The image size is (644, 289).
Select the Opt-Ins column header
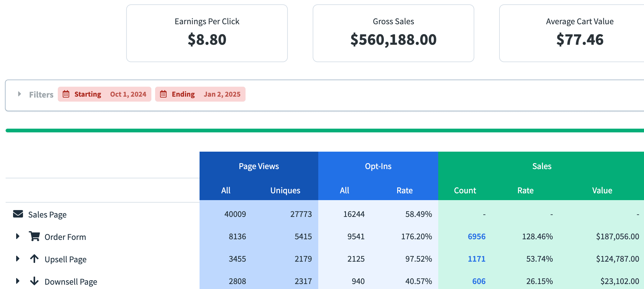tap(378, 166)
